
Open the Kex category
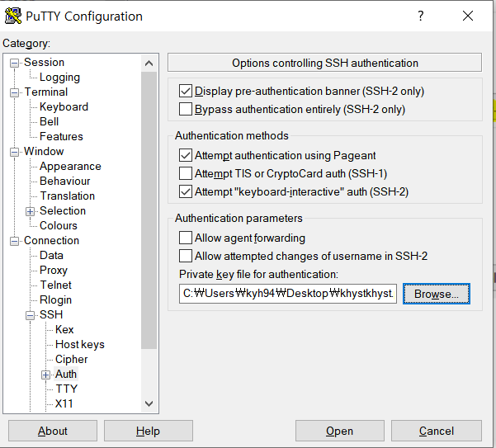click(64, 330)
